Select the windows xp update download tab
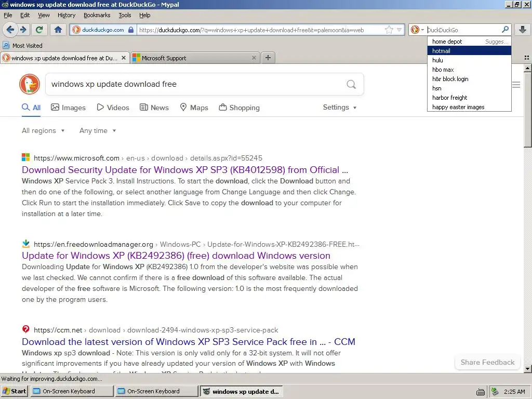The width and height of the screenshot is (532, 399). tap(64, 58)
